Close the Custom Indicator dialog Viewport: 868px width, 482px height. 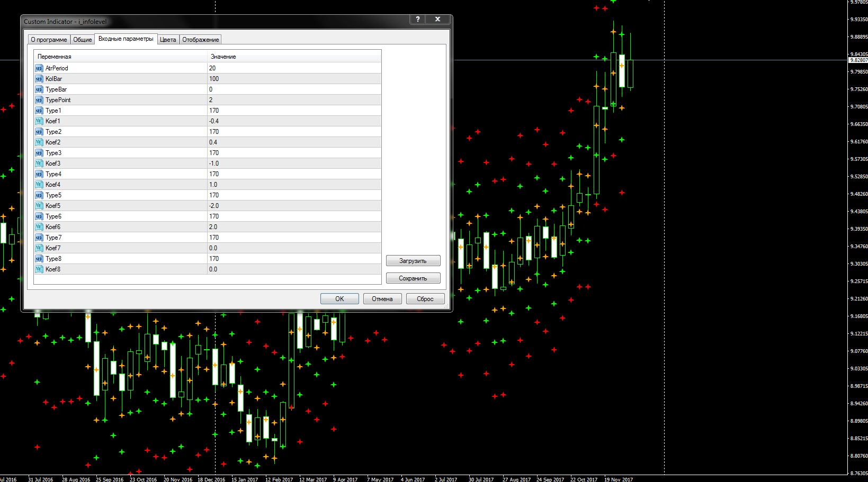[x=438, y=19]
